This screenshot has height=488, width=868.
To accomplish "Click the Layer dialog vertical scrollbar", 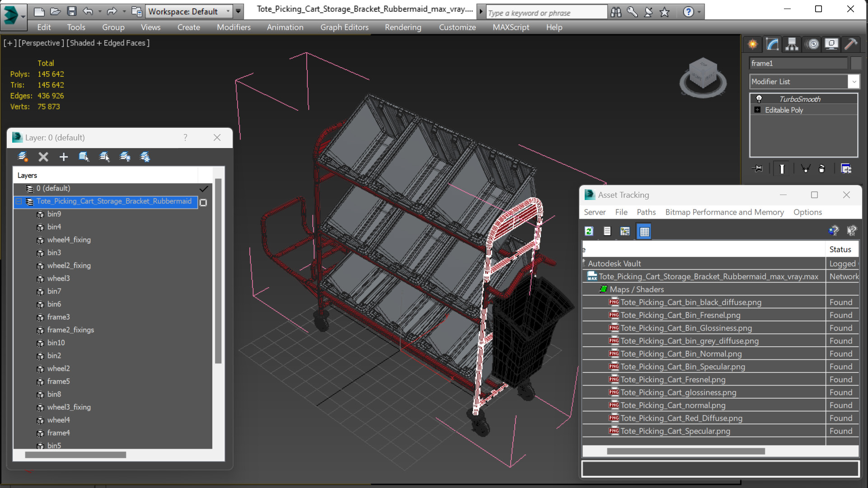I will 218,271.
